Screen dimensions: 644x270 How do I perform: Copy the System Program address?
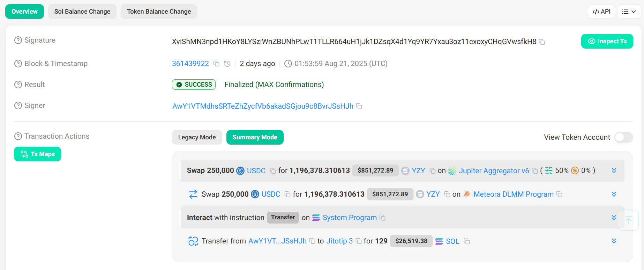coord(382,218)
